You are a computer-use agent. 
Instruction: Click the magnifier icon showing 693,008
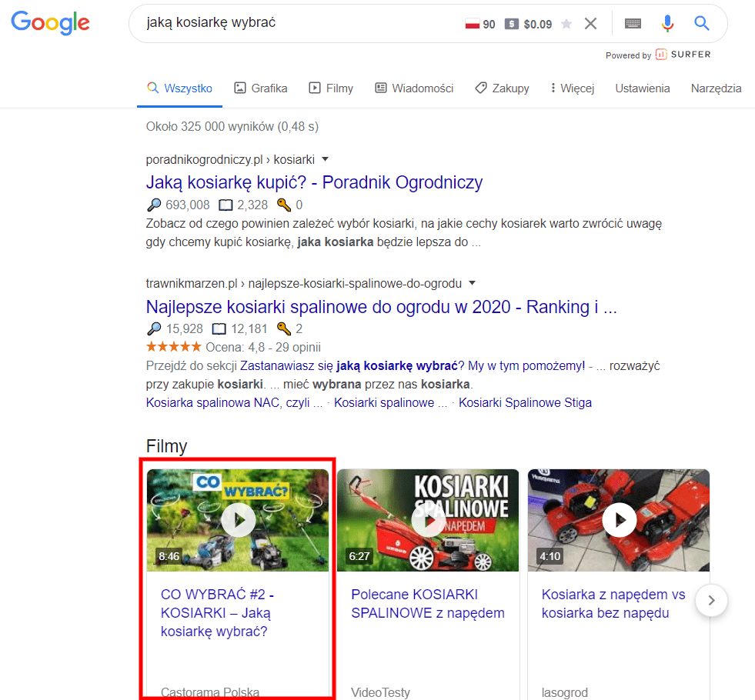pyautogui.click(x=154, y=205)
